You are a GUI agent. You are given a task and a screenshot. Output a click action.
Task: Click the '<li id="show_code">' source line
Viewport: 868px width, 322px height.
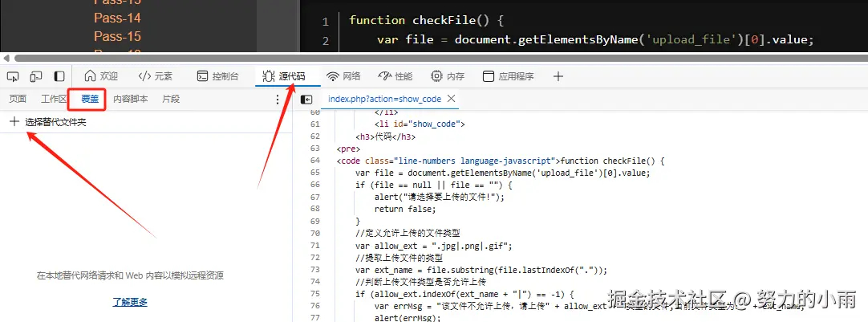pyautogui.click(x=420, y=124)
